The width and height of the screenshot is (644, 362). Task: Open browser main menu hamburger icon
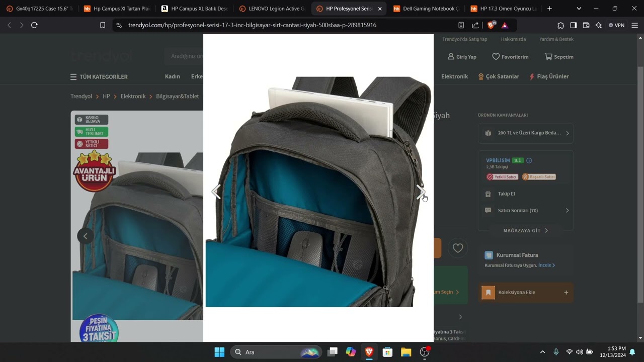click(634, 25)
